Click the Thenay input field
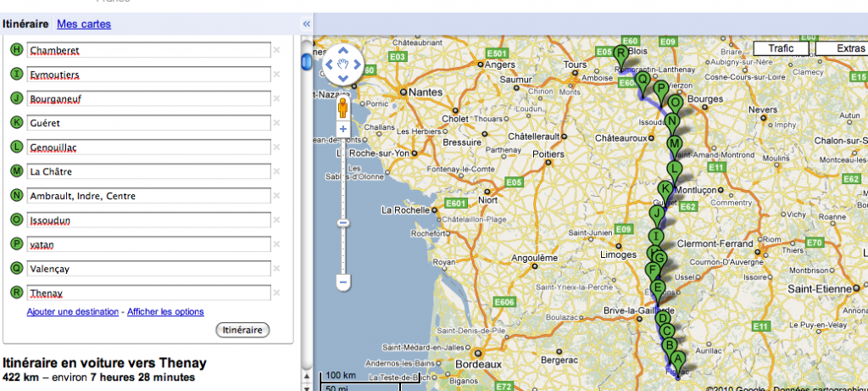This screenshot has width=868, height=391. [148, 293]
